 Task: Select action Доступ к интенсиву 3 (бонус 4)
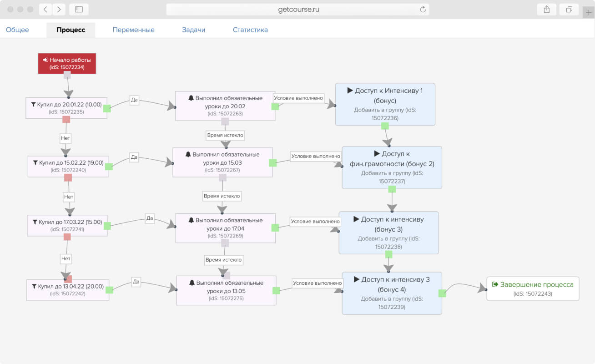click(x=392, y=293)
